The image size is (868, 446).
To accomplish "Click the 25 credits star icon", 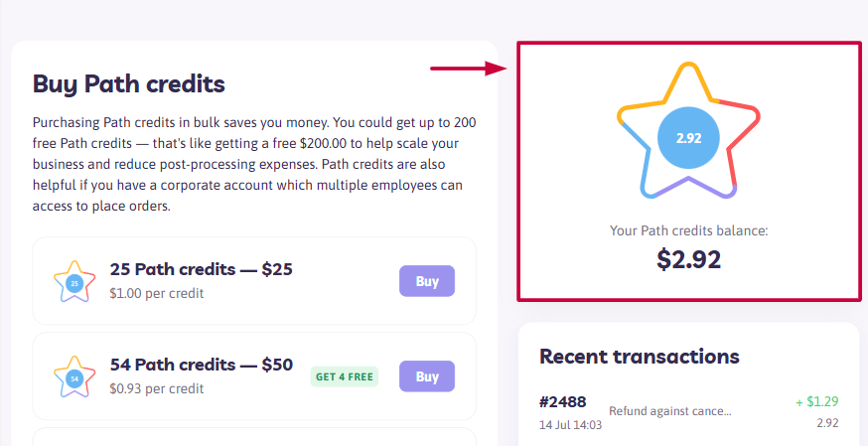I will [x=74, y=282].
